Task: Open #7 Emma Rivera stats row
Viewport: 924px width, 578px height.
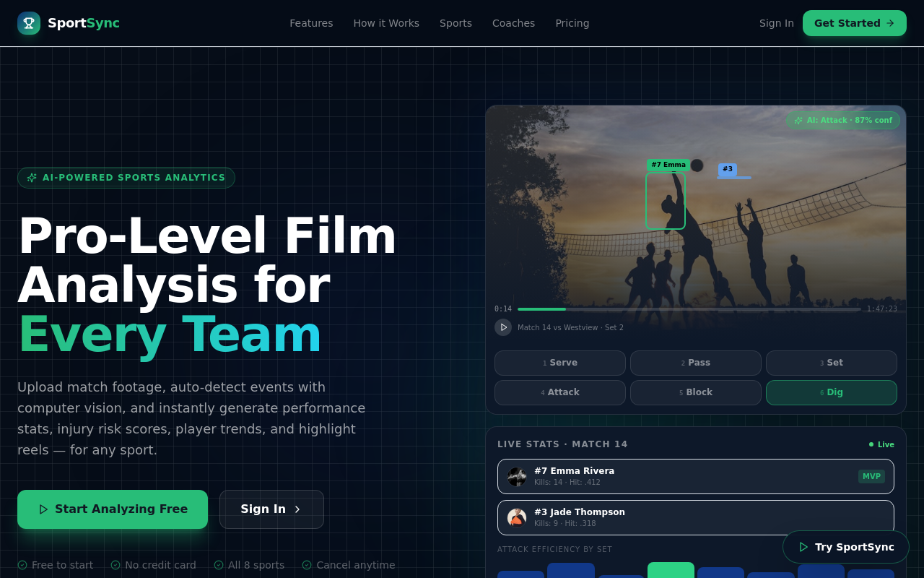Action: 696,477
